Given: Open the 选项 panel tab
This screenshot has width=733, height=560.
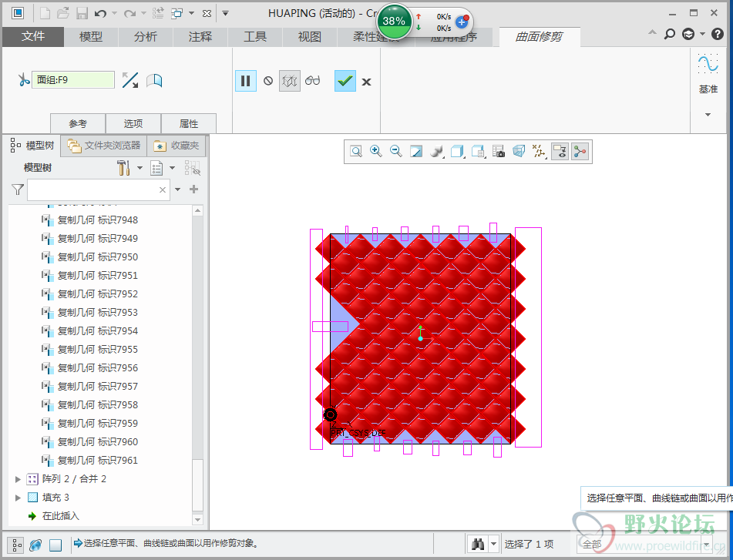Looking at the screenshot, I should pyautogui.click(x=133, y=124).
